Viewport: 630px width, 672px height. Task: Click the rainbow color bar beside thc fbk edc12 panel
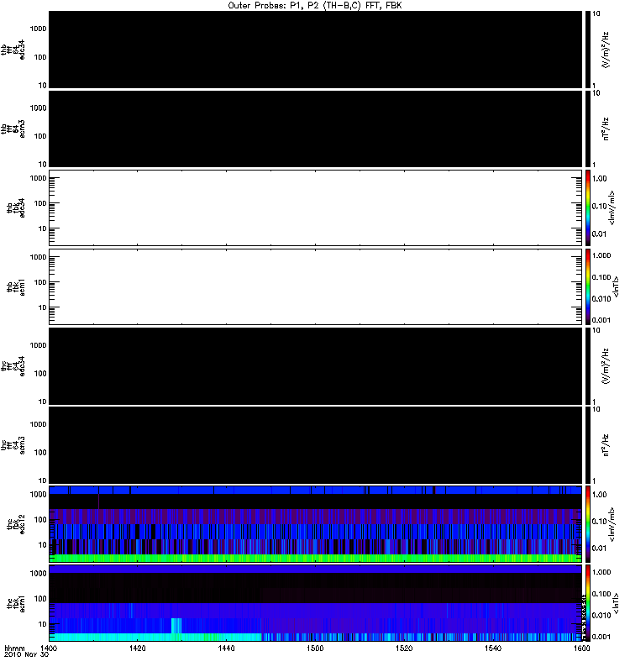pos(588,524)
